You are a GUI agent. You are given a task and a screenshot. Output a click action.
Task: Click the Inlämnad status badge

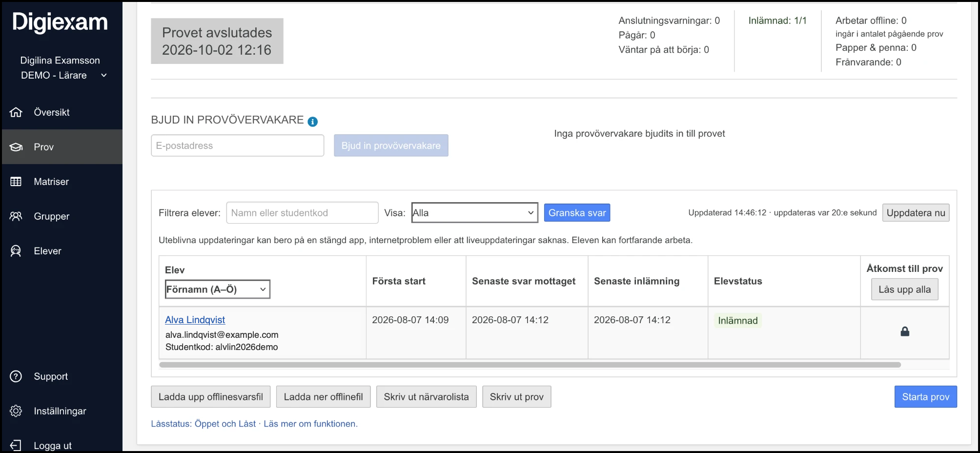coord(737,321)
